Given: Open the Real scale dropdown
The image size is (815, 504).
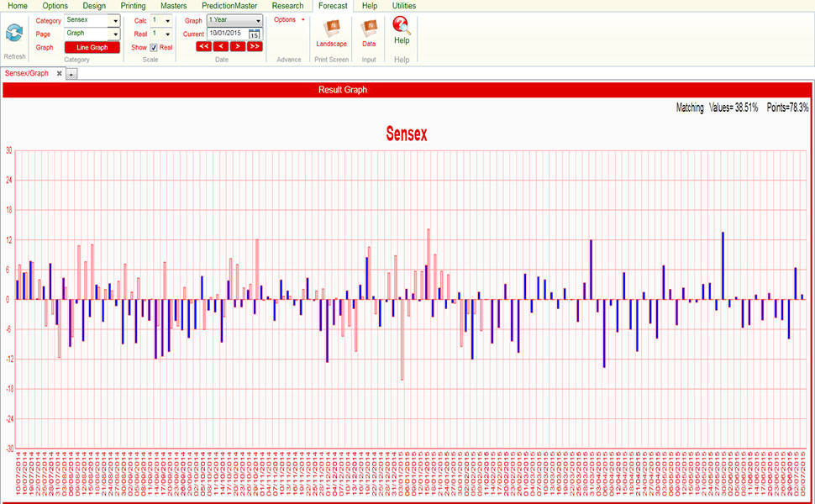Looking at the screenshot, I should coord(167,34).
